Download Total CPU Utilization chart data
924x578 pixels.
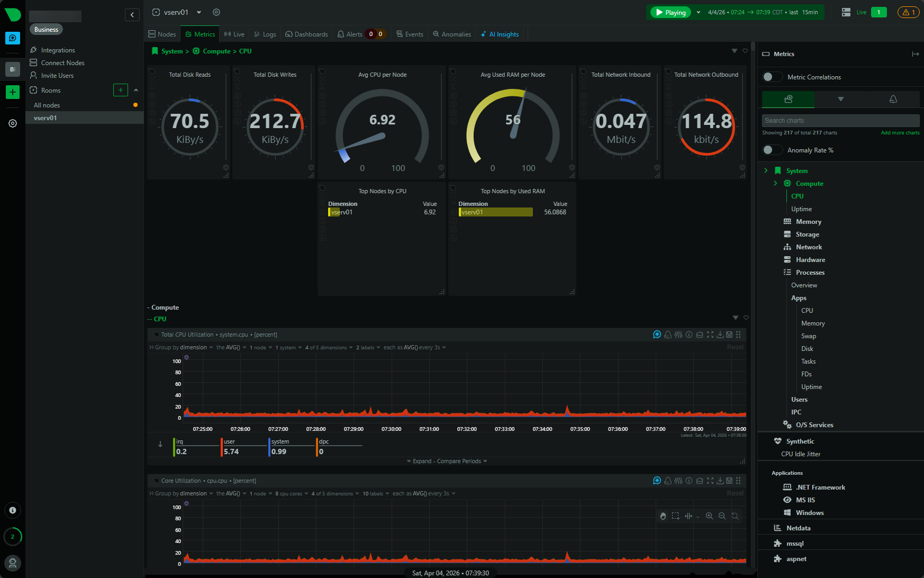click(720, 335)
